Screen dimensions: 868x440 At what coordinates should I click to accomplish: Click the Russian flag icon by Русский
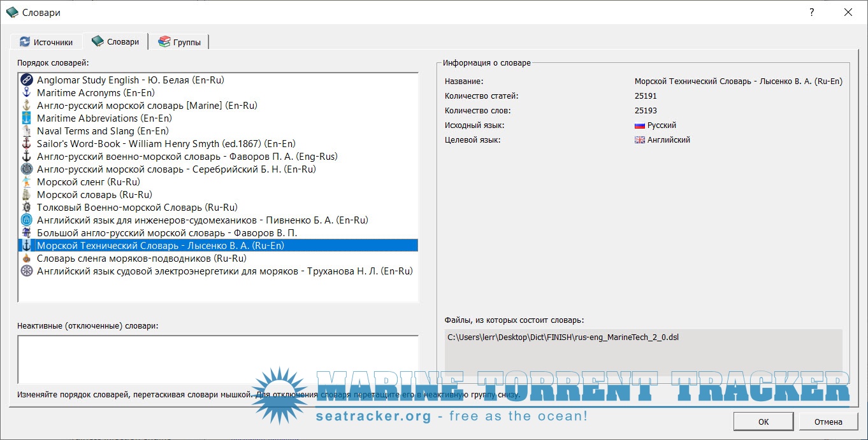coord(640,125)
